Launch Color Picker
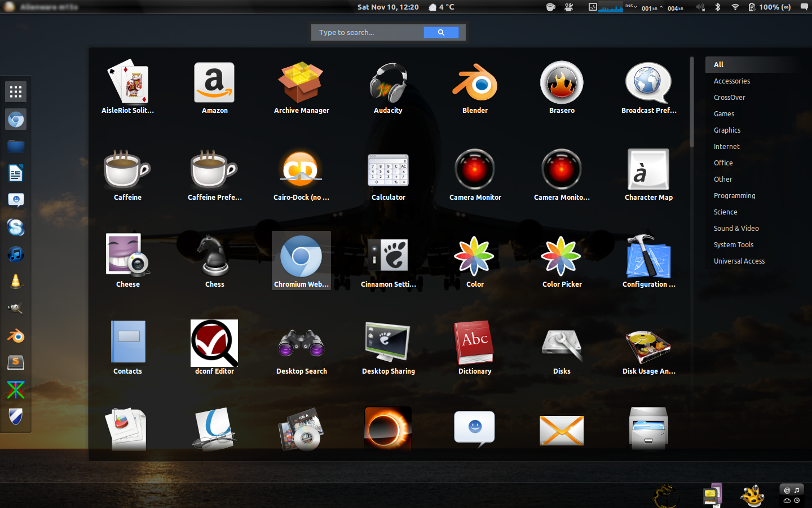The image size is (812, 508). (562, 261)
